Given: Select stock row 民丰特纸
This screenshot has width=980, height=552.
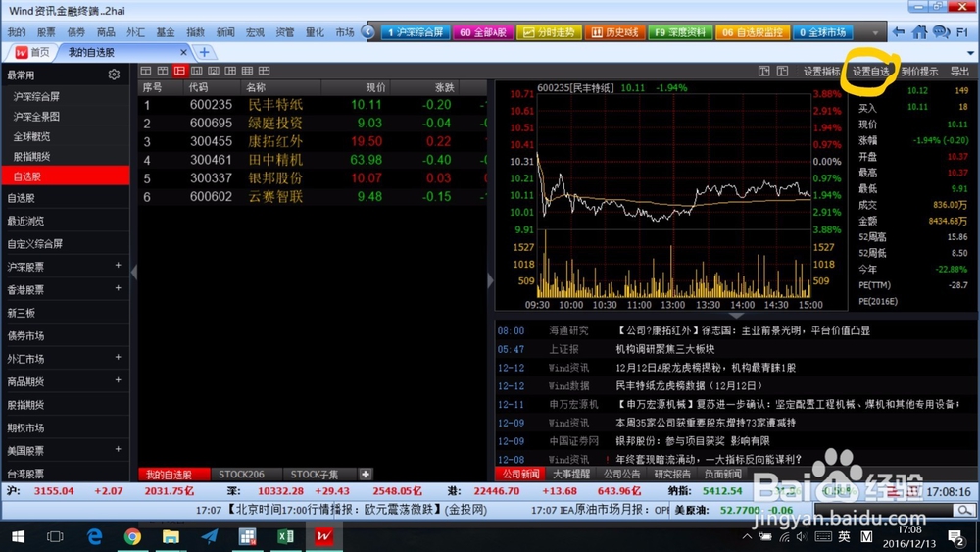Looking at the screenshot, I should pyautogui.click(x=312, y=104).
